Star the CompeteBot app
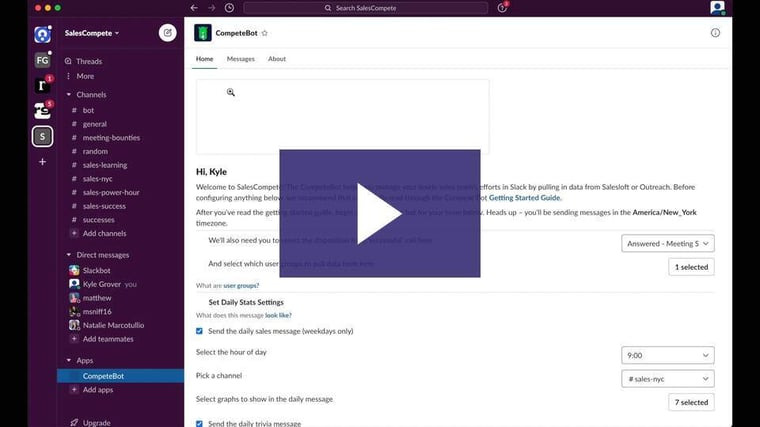The image size is (760, 427). click(x=265, y=33)
